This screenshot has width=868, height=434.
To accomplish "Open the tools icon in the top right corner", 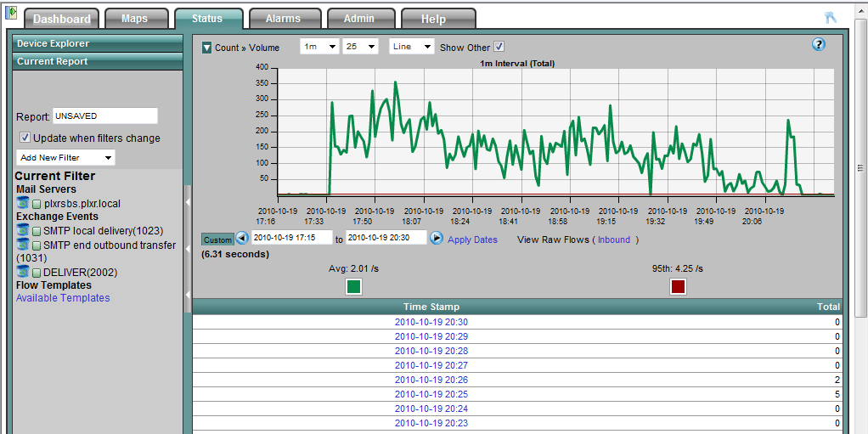I will click(x=831, y=18).
